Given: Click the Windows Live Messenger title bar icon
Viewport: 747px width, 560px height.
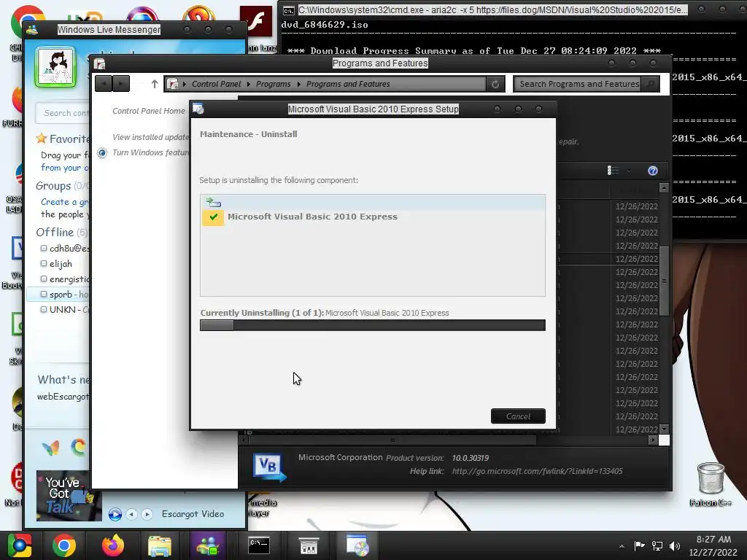Looking at the screenshot, I should click(32, 29).
